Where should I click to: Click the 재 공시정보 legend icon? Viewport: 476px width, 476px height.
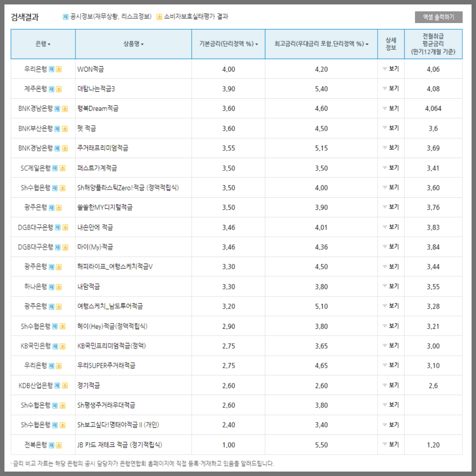click(x=66, y=17)
